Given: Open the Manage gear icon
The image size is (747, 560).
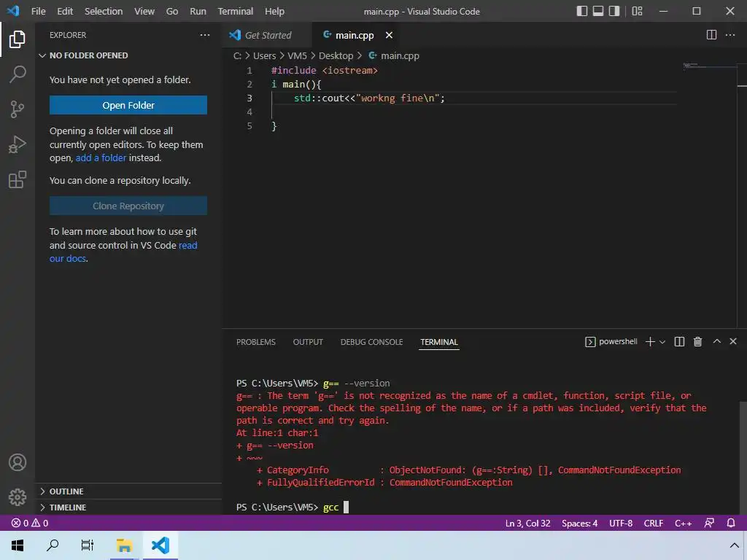Looking at the screenshot, I should click(18, 497).
